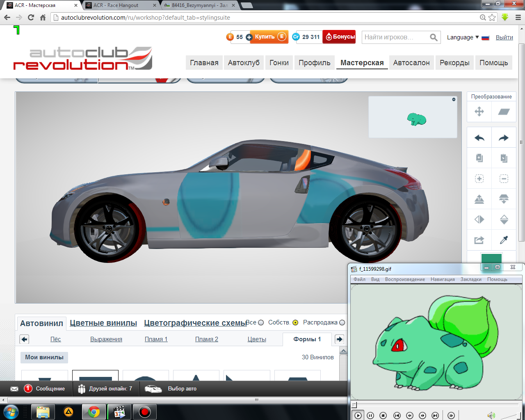Click the player search field
This screenshot has width=525, height=420.
click(395, 37)
